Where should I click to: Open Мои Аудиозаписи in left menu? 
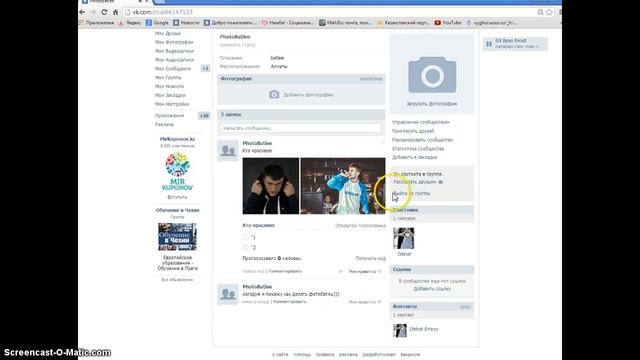click(x=174, y=60)
